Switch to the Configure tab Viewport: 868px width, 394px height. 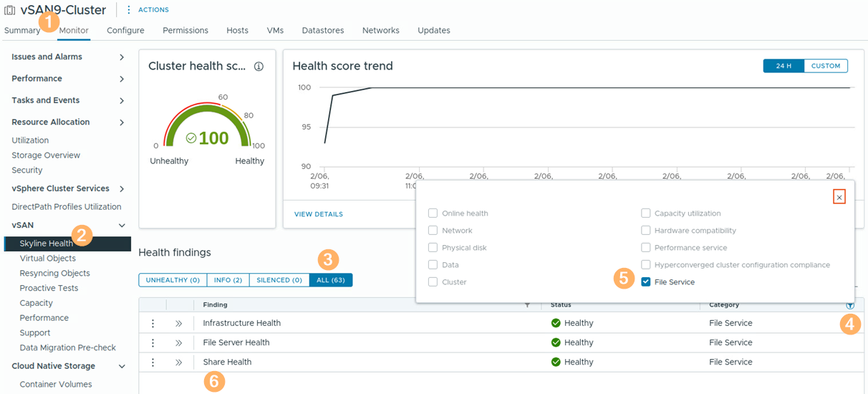pos(125,31)
